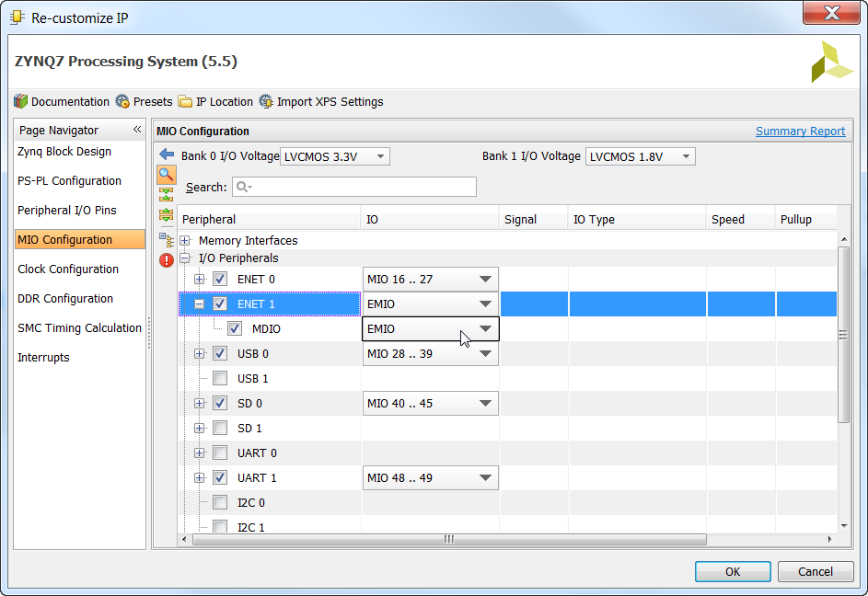This screenshot has width=868, height=596.
Task: Open UART 1 IO dropdown MIO 48 .. 49
Action: point(430,477)
